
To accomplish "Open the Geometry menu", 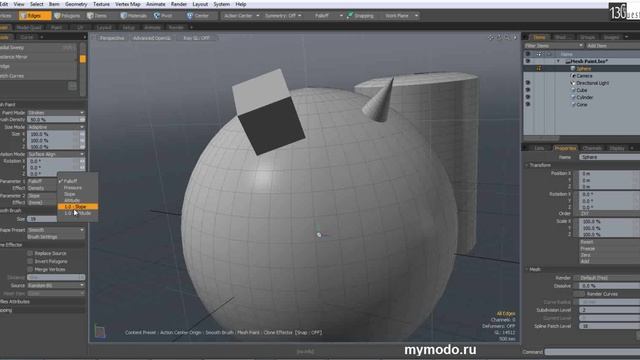I will 76,4.
